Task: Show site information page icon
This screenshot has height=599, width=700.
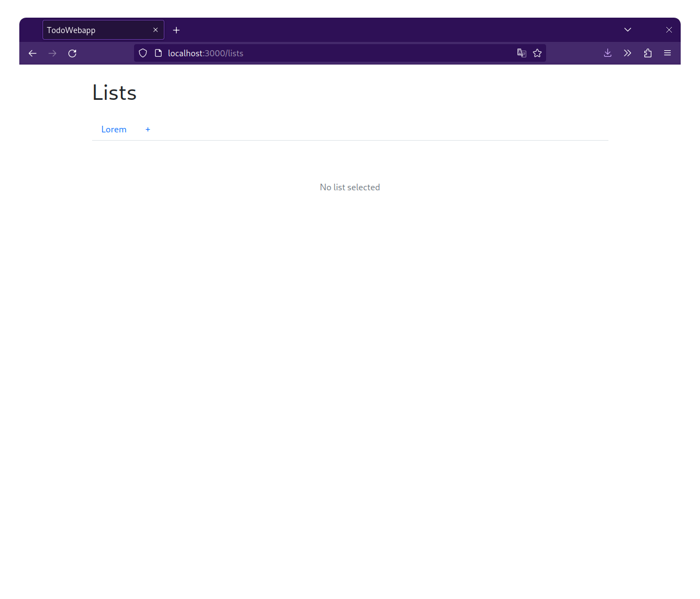Action: [x=158, y=54]
